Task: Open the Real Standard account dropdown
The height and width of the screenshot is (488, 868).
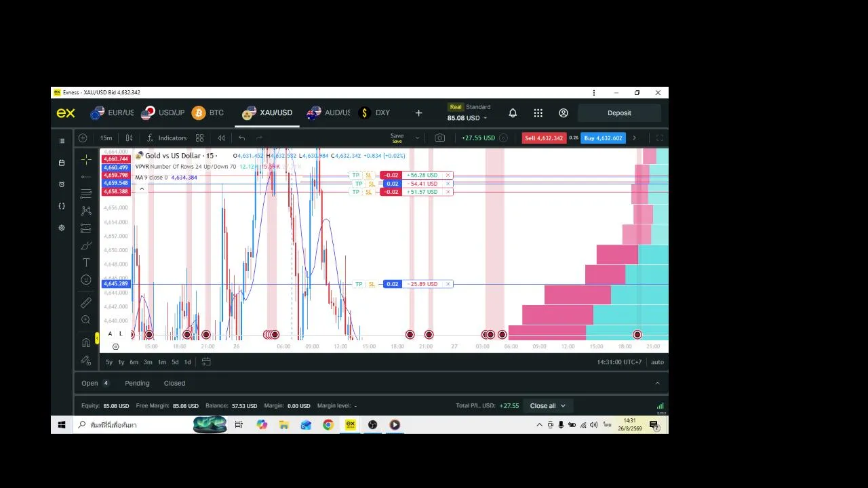Action: tap(469, 113)
